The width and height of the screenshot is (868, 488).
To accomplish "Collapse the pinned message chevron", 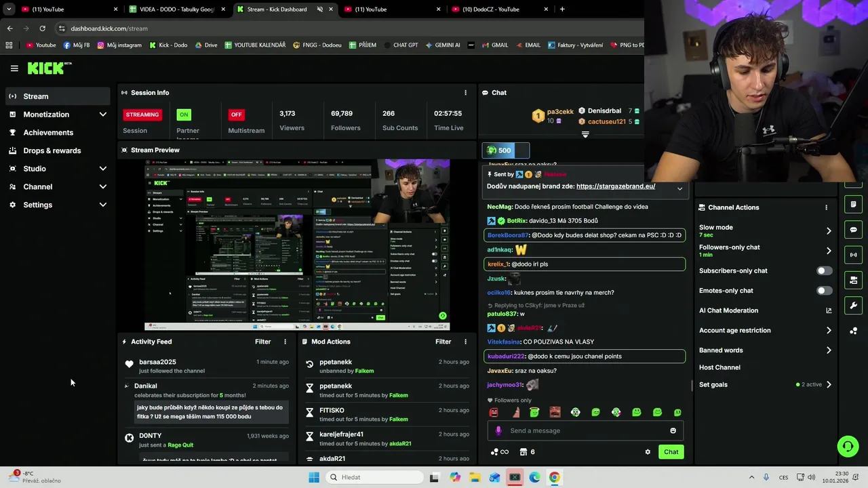I will (679, 188).
